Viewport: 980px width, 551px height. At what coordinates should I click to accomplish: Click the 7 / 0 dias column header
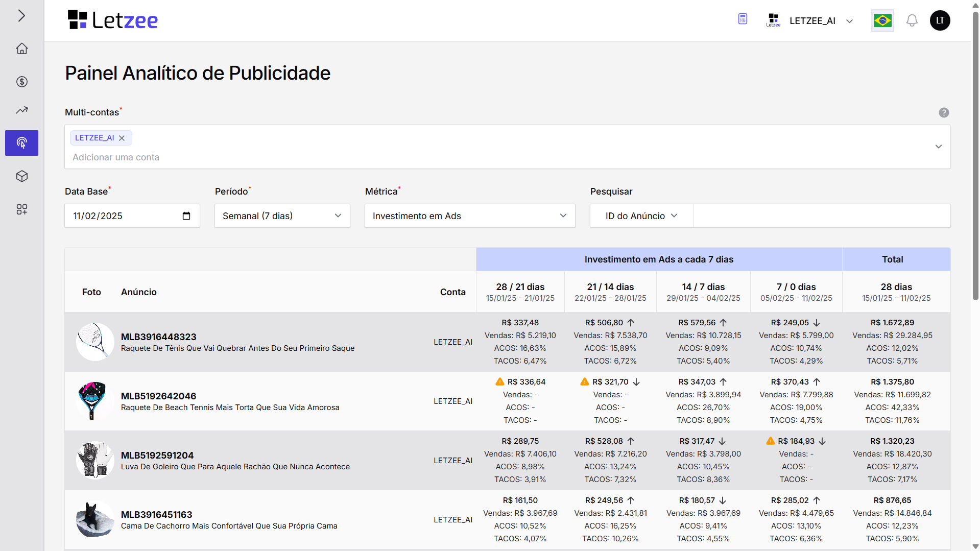796,292
